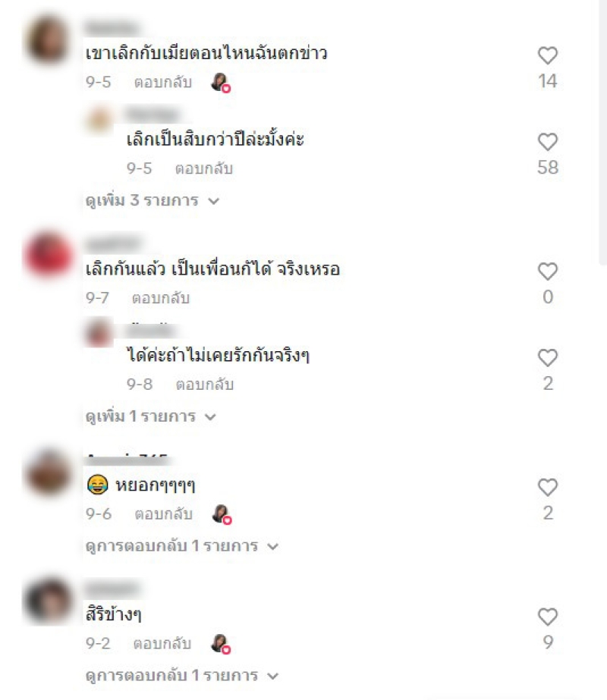Like the reply dated 9-8
This screenshot has height=700, width=607.
tap(547, 358)
